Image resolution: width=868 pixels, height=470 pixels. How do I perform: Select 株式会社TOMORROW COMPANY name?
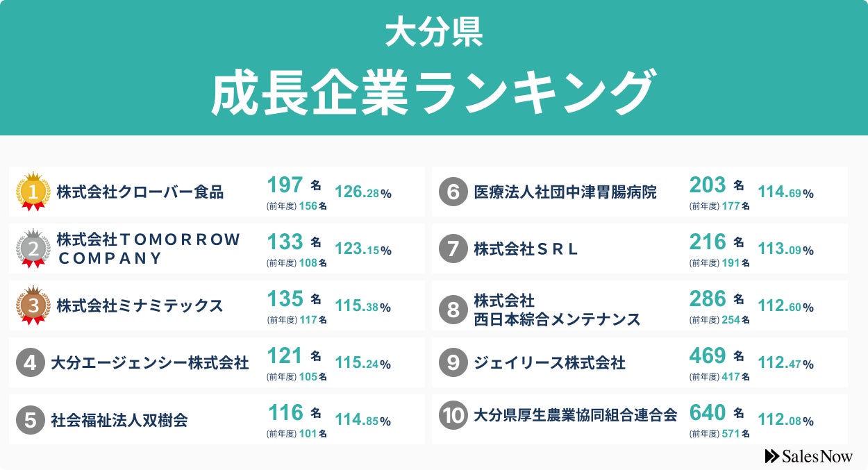[149, 249]
